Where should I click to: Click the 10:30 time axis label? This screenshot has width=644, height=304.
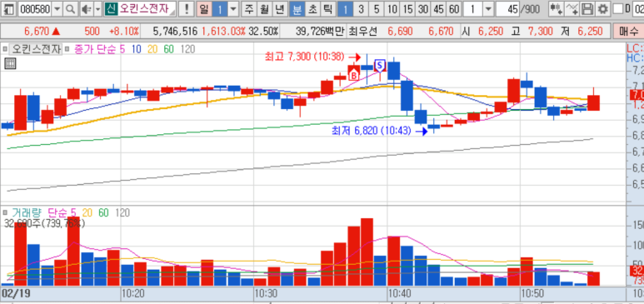coord(266,294)
